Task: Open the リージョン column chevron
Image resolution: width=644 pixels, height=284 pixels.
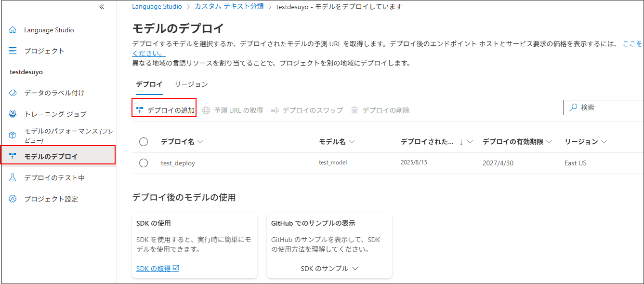Action: point(604,142)
